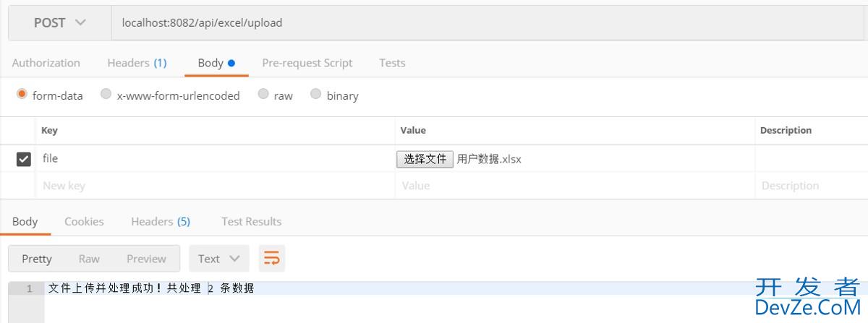Select the binary body option
This screenshot has width=868, height=323.
(x=316, y=95)
